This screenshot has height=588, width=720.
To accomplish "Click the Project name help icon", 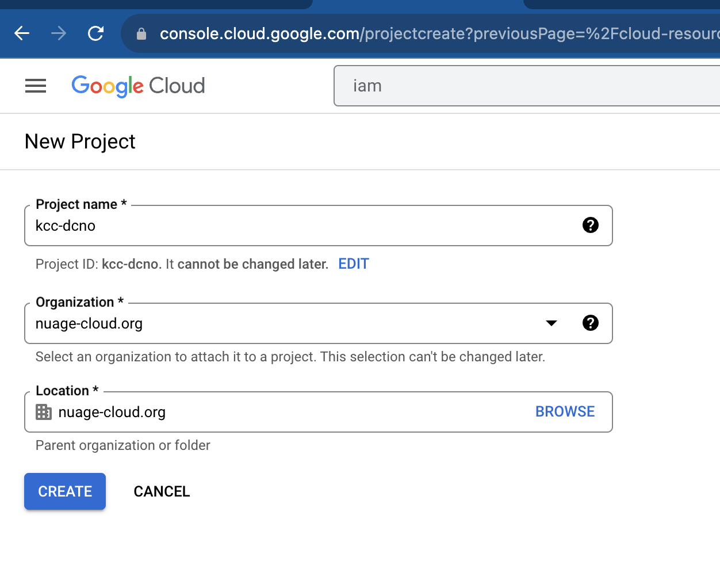I will (590, 225).
